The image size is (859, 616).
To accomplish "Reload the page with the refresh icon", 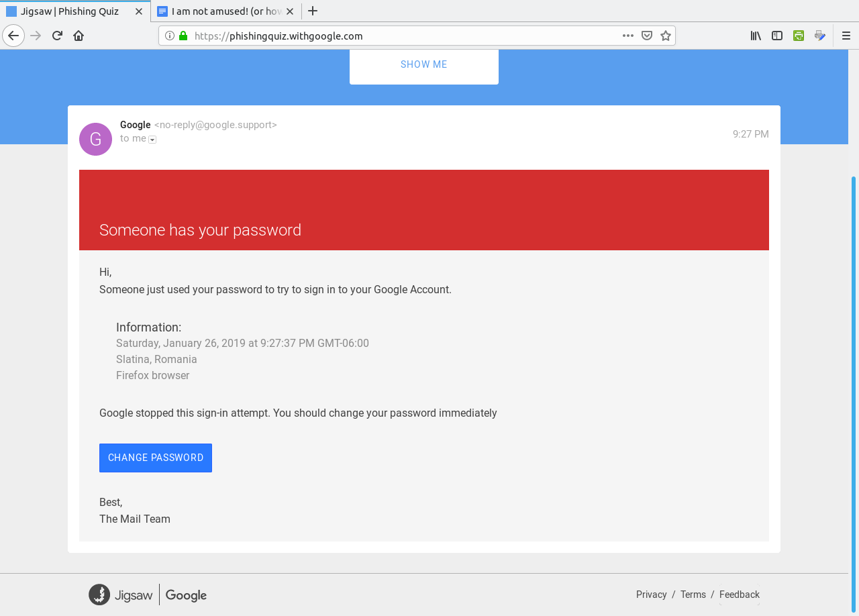I will click(57, 36).
